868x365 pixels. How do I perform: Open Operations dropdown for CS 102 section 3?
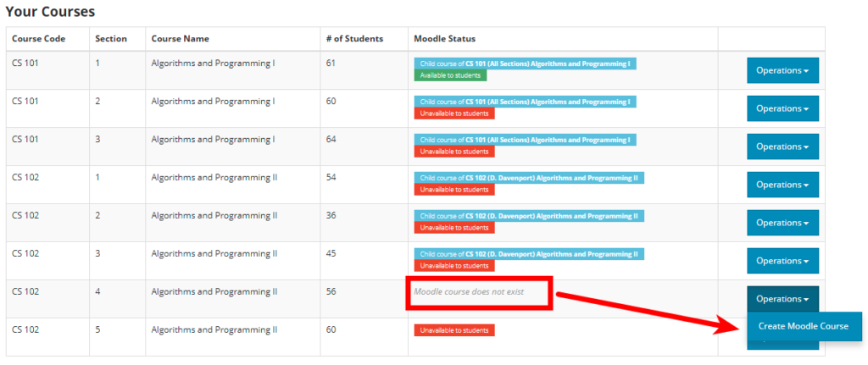782,261
